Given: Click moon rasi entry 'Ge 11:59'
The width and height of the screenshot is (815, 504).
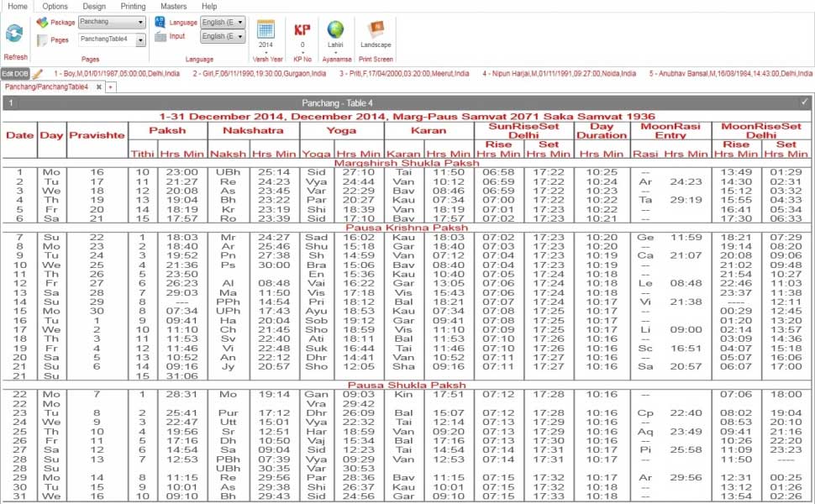Looking at the screenshot, I should point(670,237).
